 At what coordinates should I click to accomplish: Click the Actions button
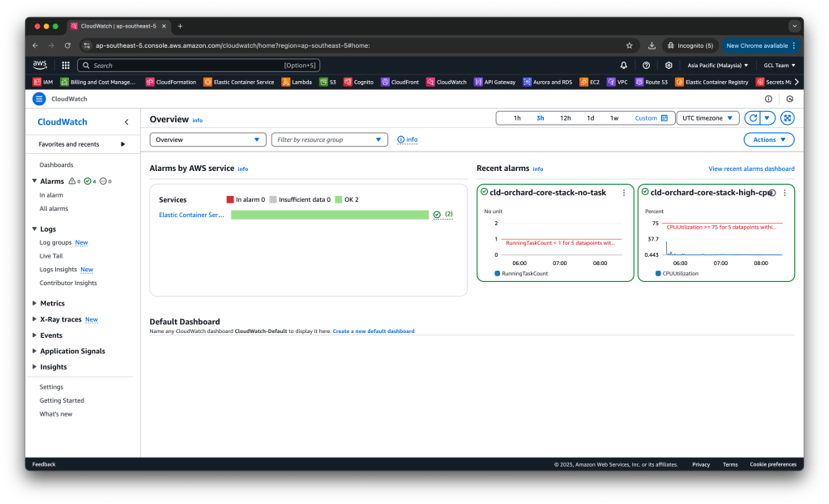click(768, 139)
